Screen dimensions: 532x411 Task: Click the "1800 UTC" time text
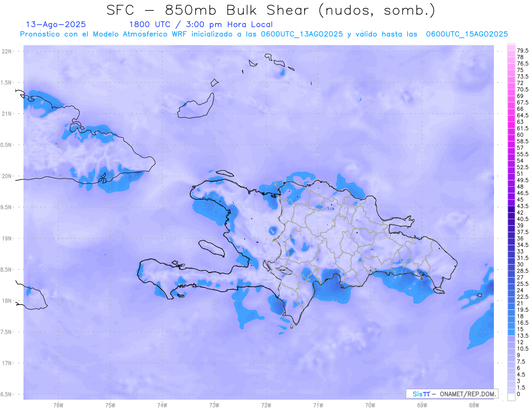tap(150, 24)
